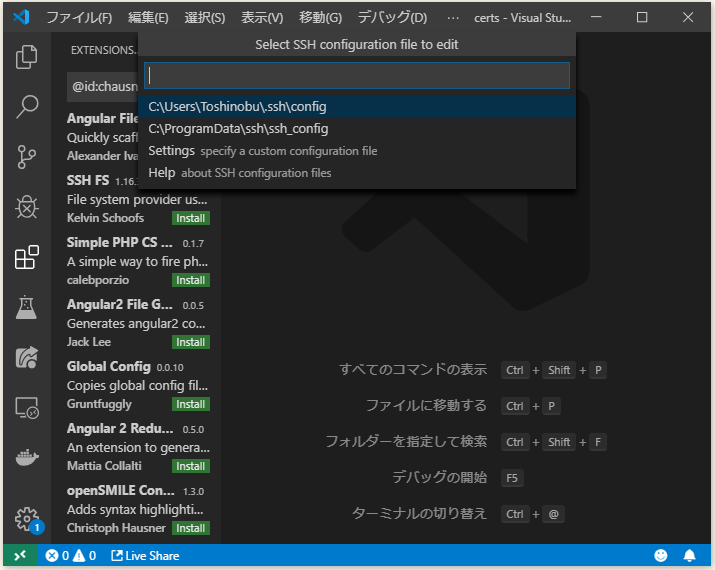Open the 選択(S) menu
This screenshot has width=715, height=570.
coord(205,17)
